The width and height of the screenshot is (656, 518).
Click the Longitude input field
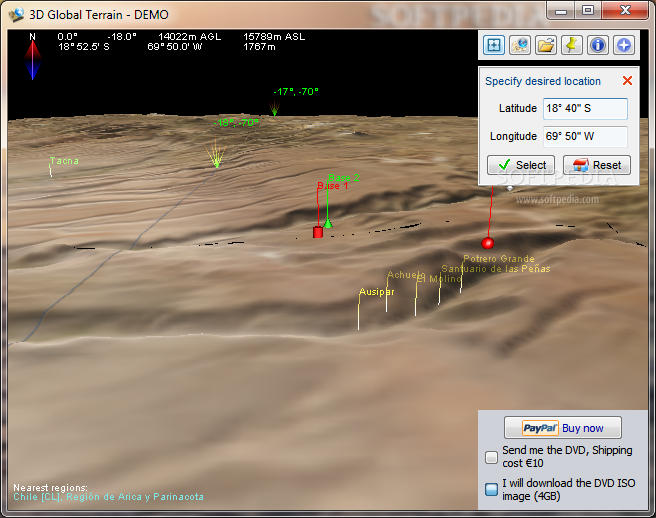(x=585, y=136)
